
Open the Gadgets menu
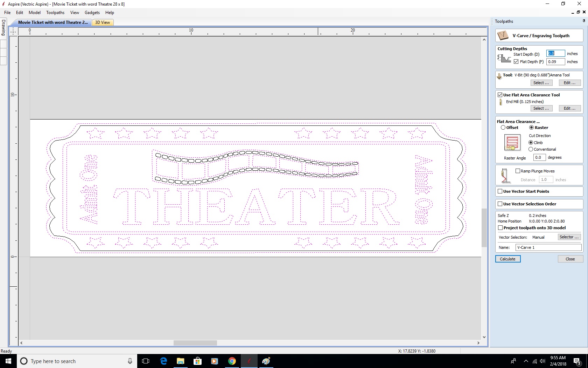[x=92, y=13]
